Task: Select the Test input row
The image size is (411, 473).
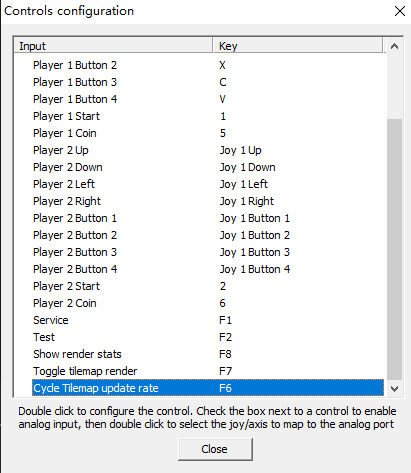Action: coord(208,337)
